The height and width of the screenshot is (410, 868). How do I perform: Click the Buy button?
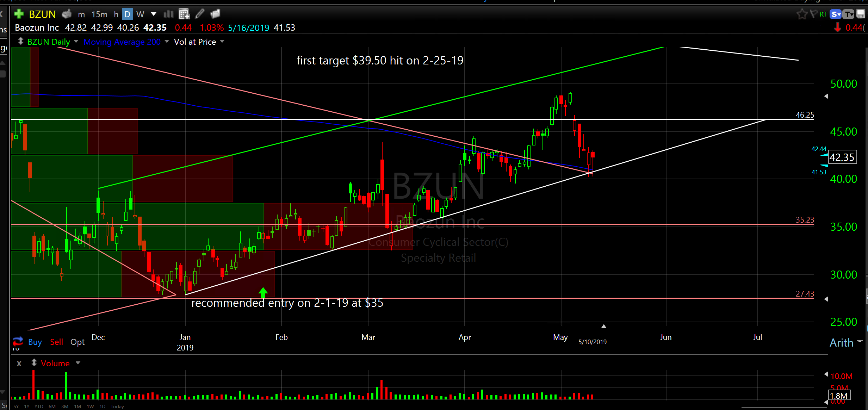point(35,342)
